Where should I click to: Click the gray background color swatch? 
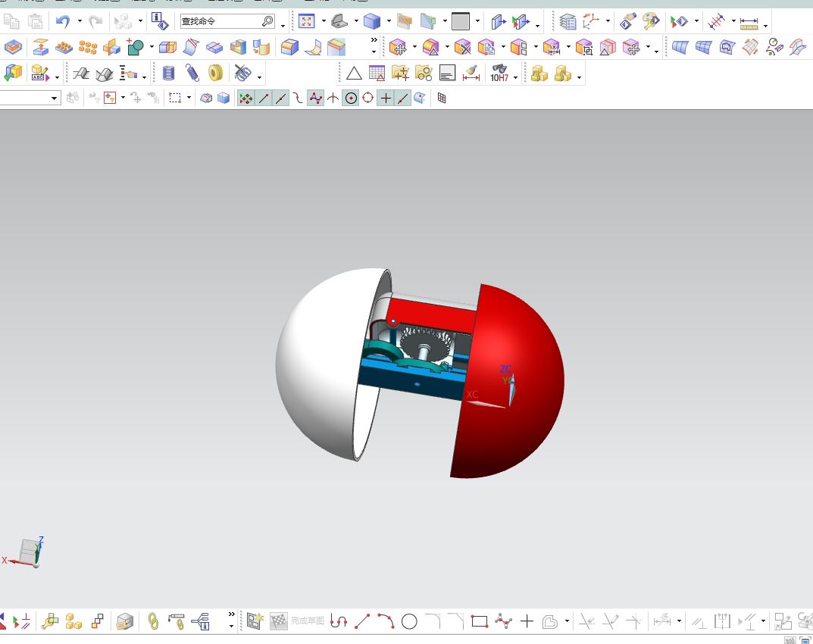point(461,21)
